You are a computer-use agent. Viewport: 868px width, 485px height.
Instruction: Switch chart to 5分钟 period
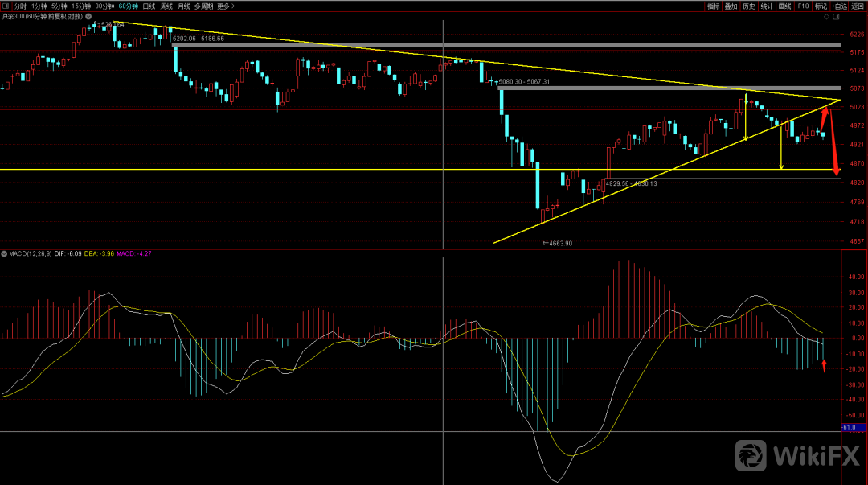(x=60, y=6)
